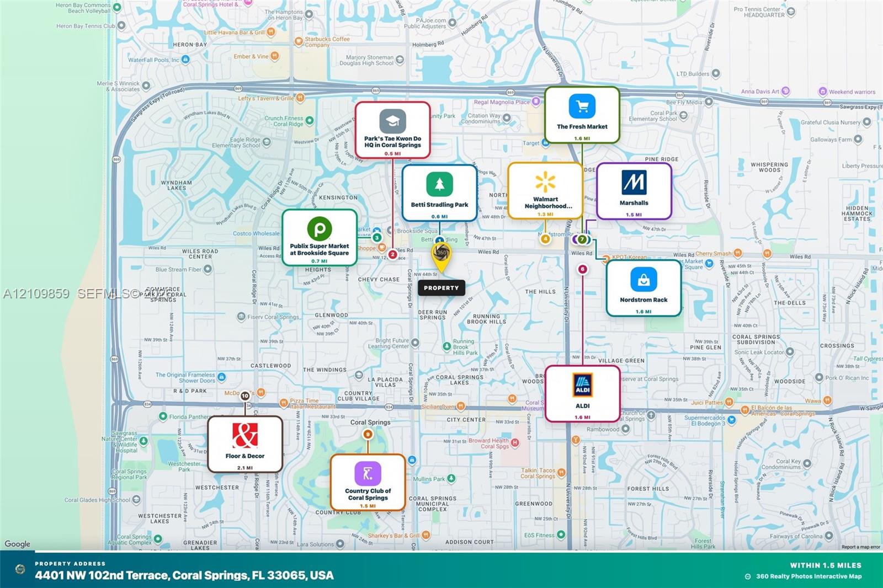Click the ALDI logo icon
The image size is (883, 588).
(583, 386)
